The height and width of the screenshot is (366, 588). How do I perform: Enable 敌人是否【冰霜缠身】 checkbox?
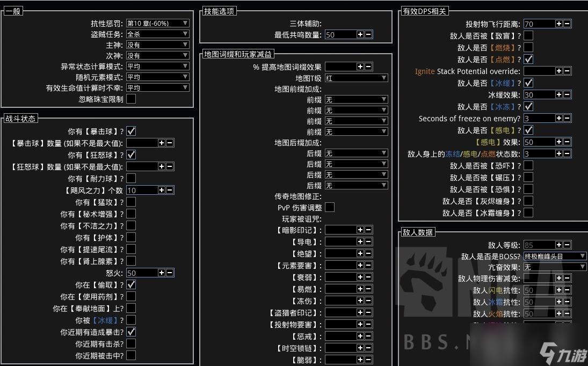pyautogui.click(x=528, y=213)
